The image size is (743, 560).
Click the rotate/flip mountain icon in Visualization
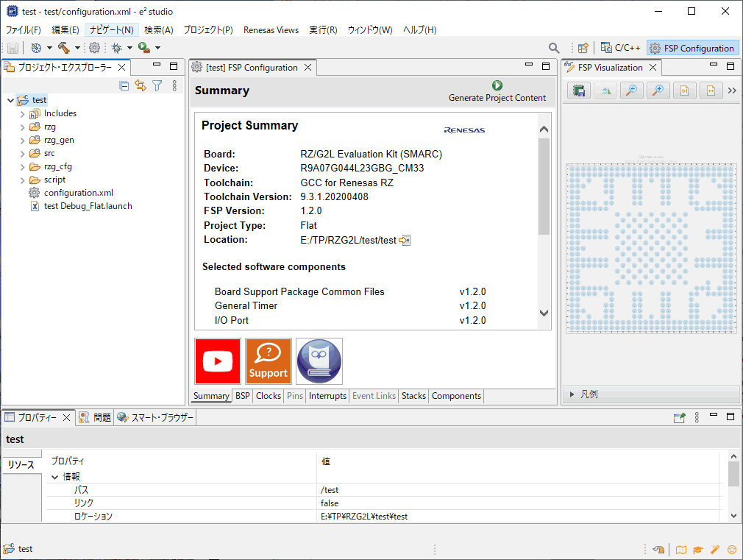pyautogui.click(x=605, y=91)
